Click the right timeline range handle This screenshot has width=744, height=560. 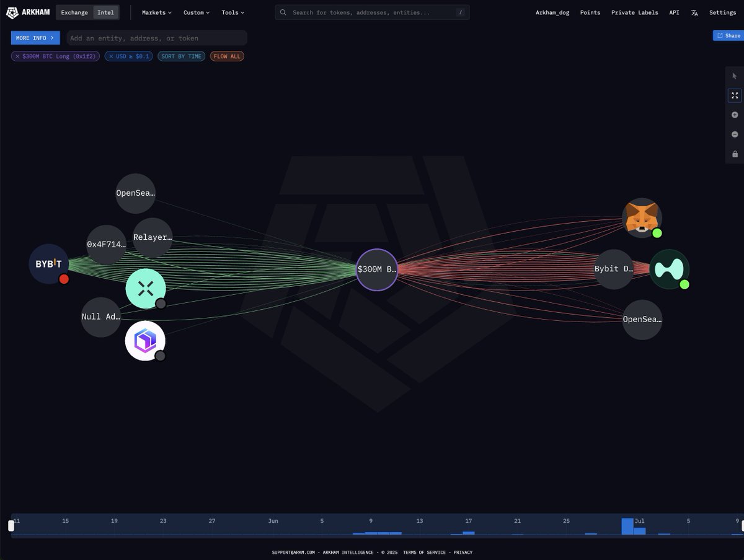[743, 525]
